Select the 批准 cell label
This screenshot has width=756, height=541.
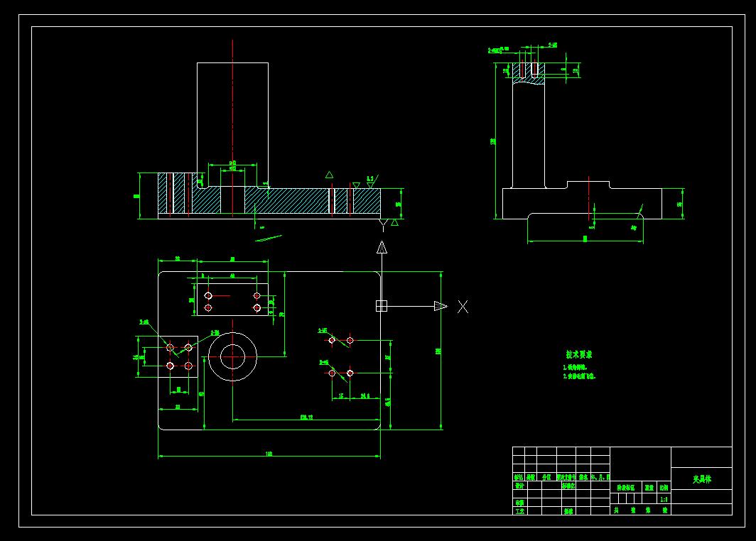tap(568, 511)
